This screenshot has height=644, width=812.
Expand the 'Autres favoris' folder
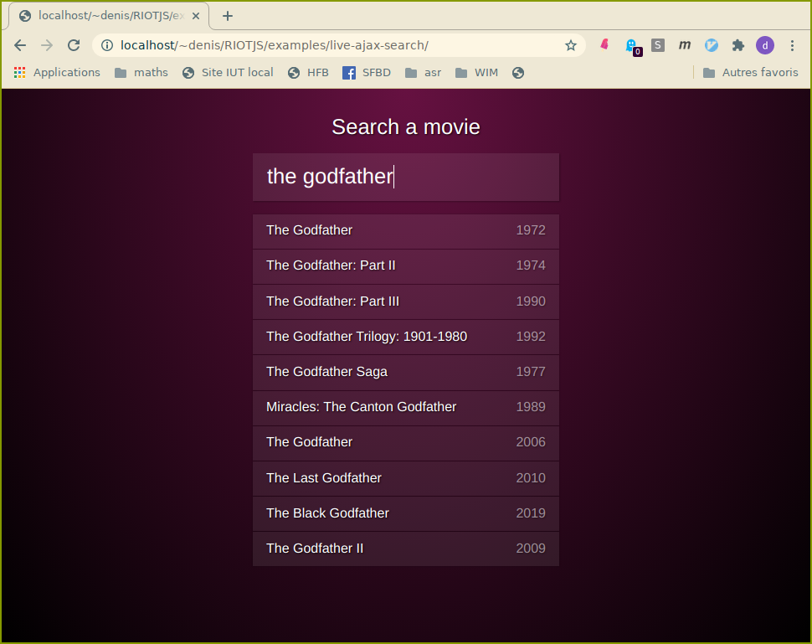pyautogui.click(x=751, y=72)
